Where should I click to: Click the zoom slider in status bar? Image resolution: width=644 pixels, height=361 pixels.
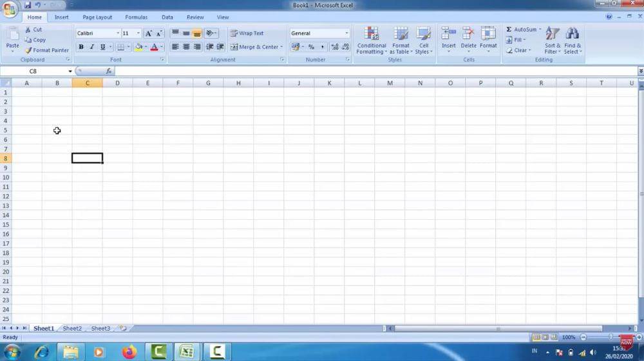[x=611, y=337]
